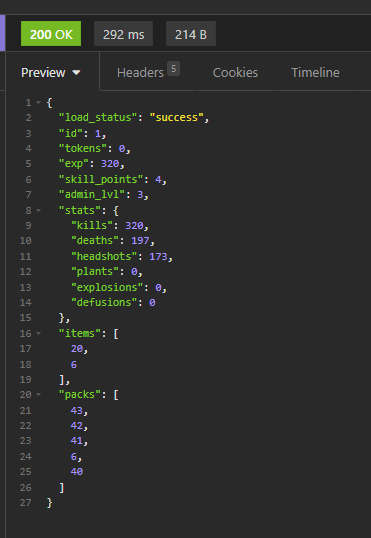Collapse the "stats" object fold arrow
This screenshot has width=371, height=538.
pos(38,210)
